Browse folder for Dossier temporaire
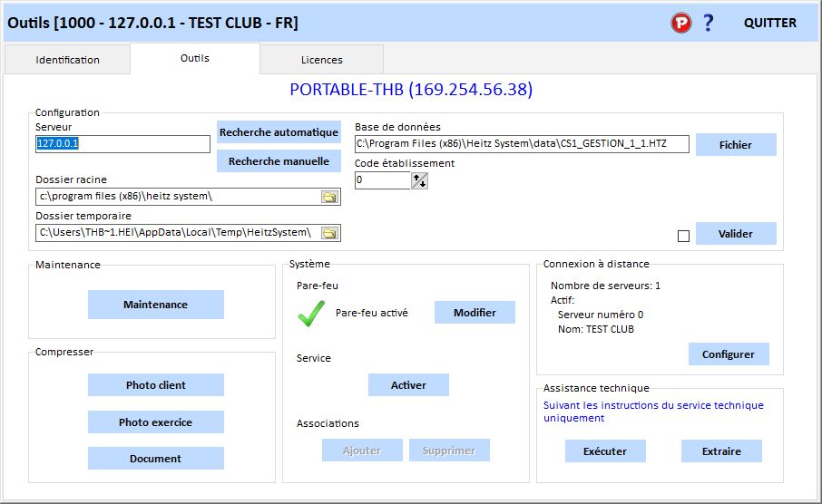Screen dimensions: 822x504 [x=329, y=233]
